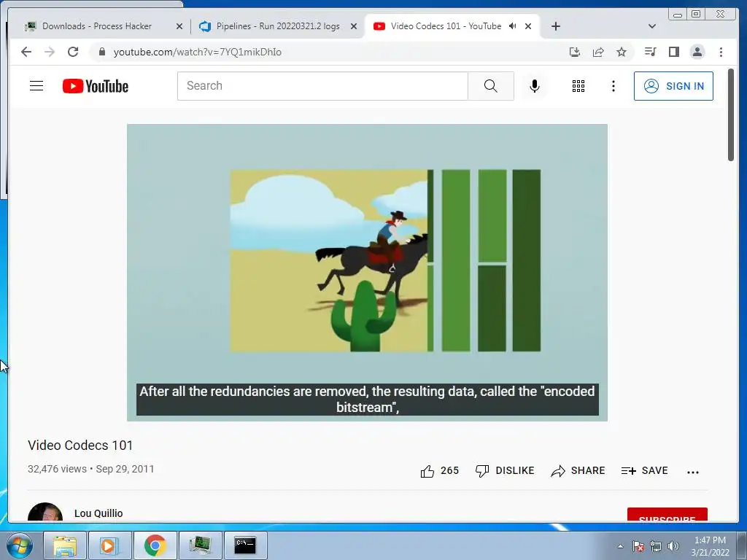Click the DISLIKE thumbs down button
The height and width of the screenshot is (560, 747).
point(505,471)
